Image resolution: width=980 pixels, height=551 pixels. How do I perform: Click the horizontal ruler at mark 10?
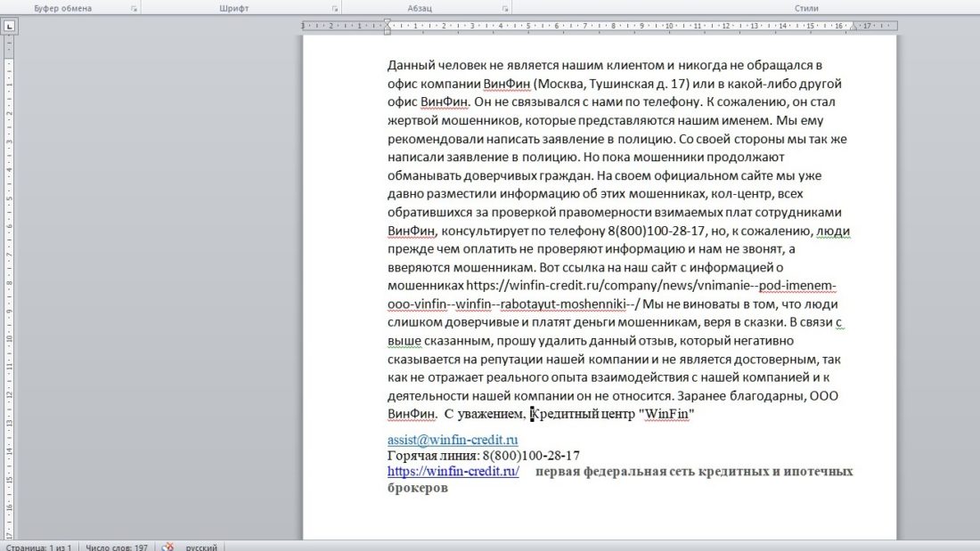(669, 26)
